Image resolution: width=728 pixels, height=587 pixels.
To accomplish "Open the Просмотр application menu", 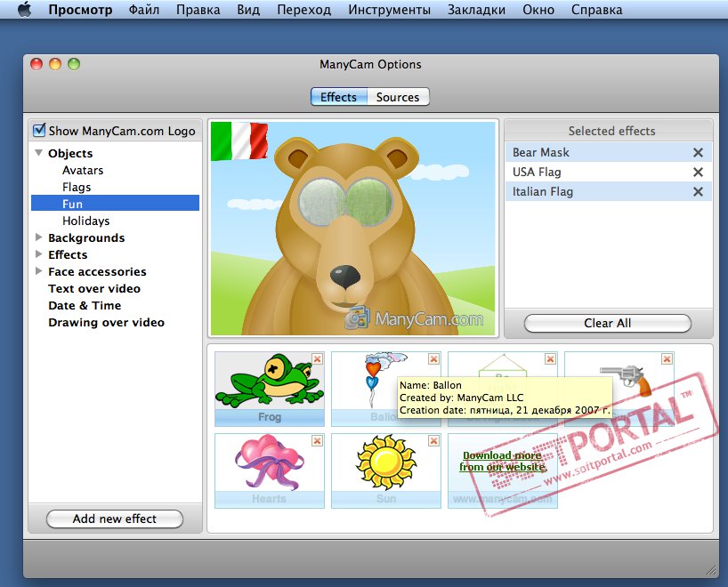I will click(80, 9).
